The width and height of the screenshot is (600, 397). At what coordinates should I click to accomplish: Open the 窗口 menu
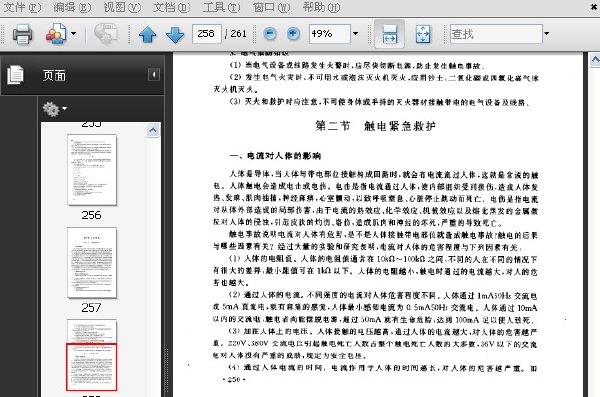[x=271, y=7]
